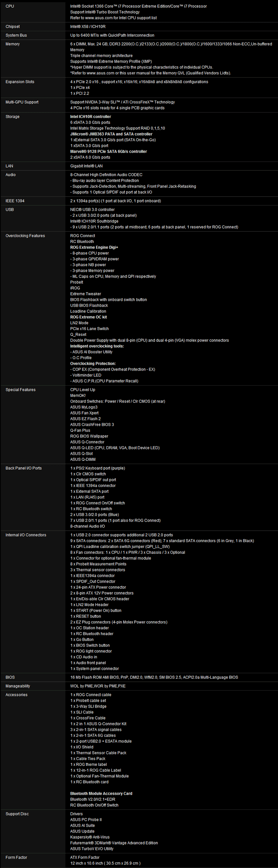Screen dimensions: 278x868
Task: Select the Expansion Slots row label
Action: click(x=20, y=82)
